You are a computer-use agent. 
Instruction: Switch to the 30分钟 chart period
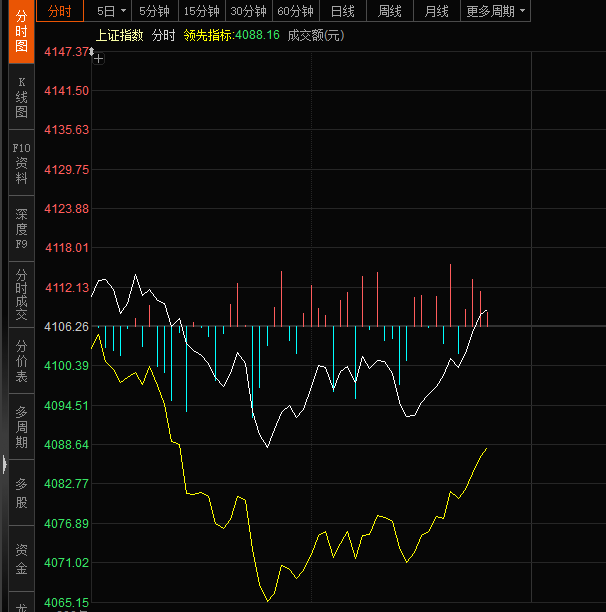click(248, 11)
